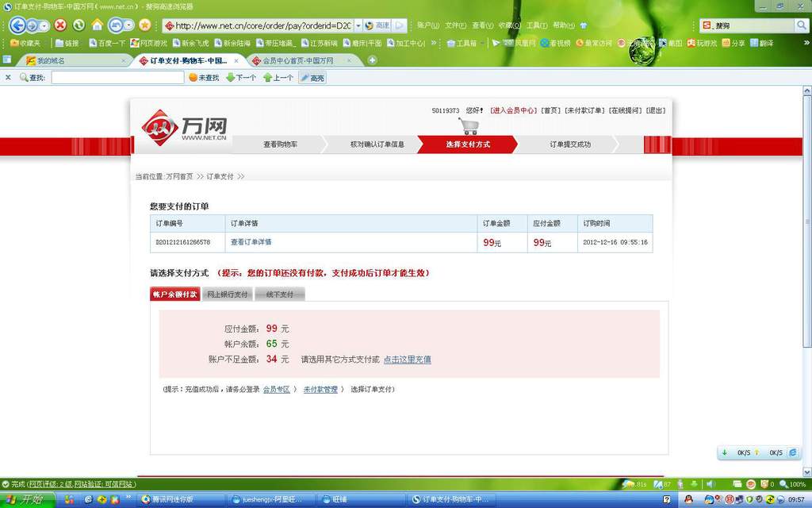Image resolution: width=812 pixels, height=508 pixels.
Task: Click the shopping cart icon on Wanwang header
Action: (x=469, y=126)
